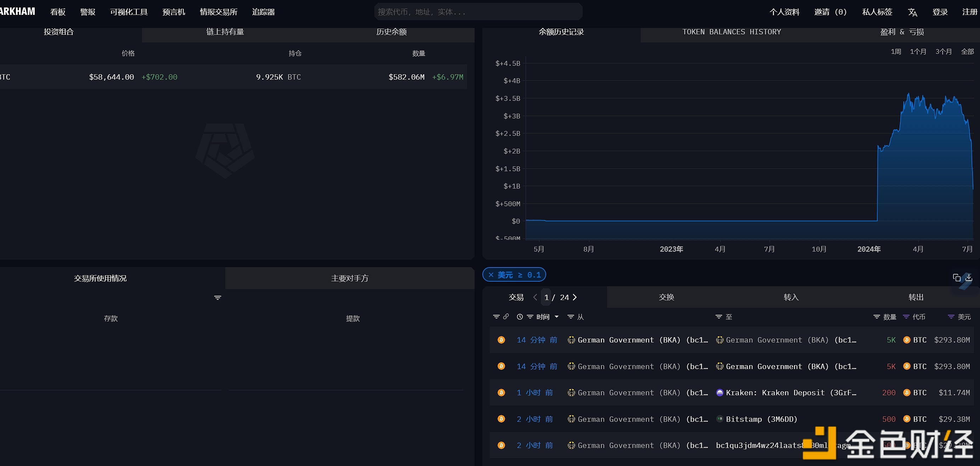Image resolution: width=980 pixels, height=466 pixels.
Task: Go to the previous transactions page
Action: [535, 297]
